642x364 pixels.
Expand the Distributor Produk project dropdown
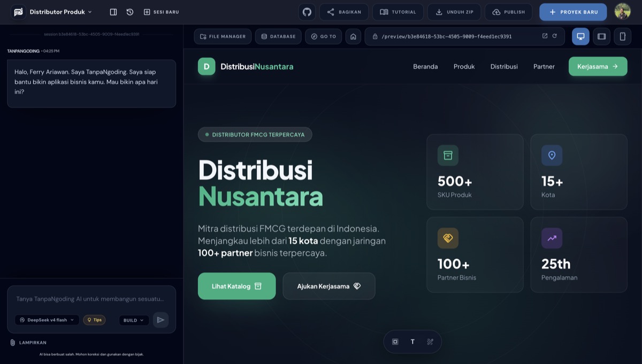61,12
